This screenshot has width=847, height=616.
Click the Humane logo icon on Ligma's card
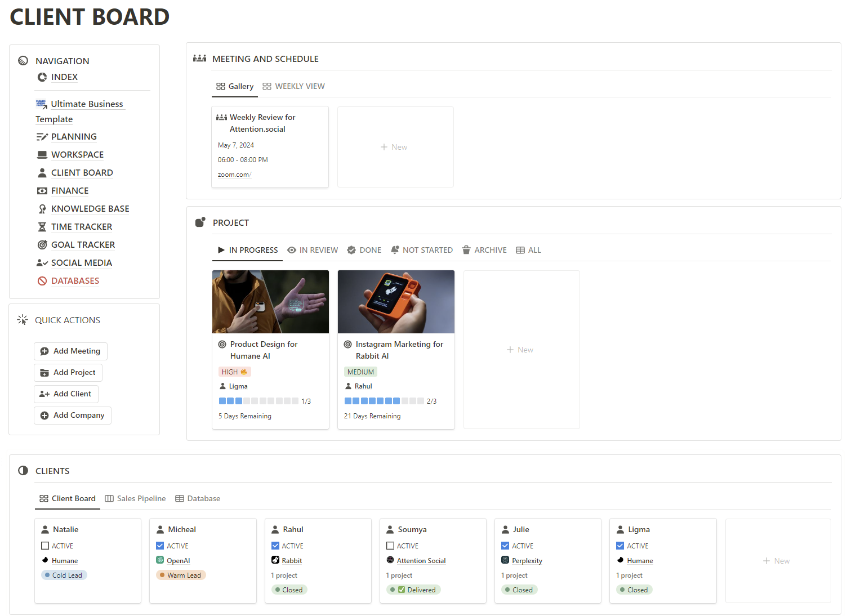click(620, 560)
